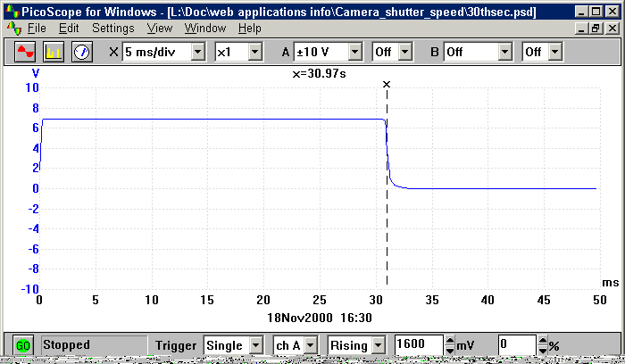Open the Rising trigger direction dropdown
Screen dimensions: 625x364
[x=378, y=344]
